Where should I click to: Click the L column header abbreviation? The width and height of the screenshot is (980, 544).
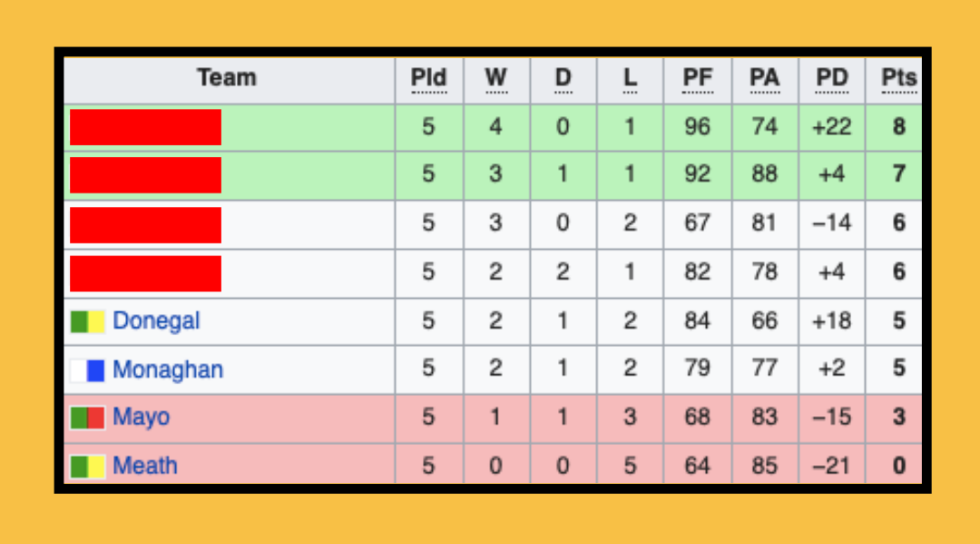tap(630, 78)
